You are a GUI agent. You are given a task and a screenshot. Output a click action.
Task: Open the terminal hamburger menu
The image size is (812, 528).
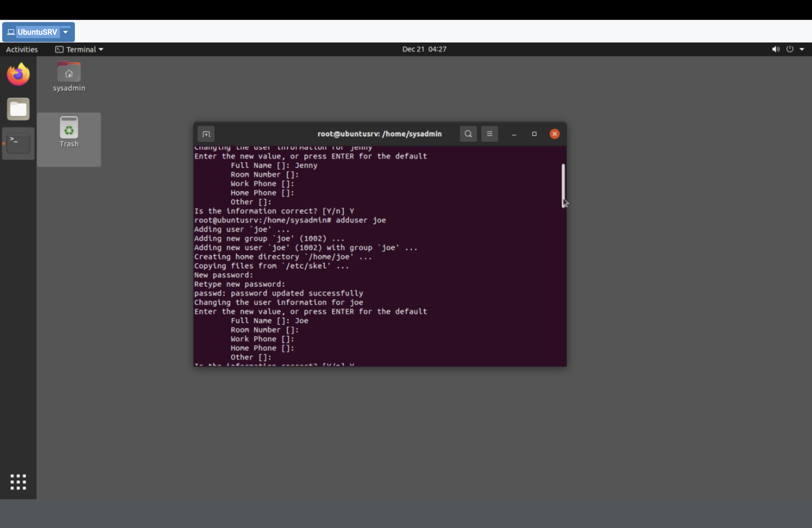(x=489, y=134)
